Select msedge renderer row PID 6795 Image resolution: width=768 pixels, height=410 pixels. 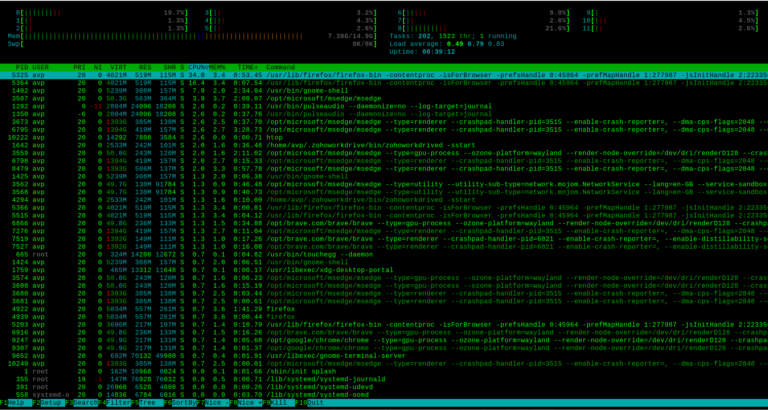pyautogui.click(x=384, y=130)
